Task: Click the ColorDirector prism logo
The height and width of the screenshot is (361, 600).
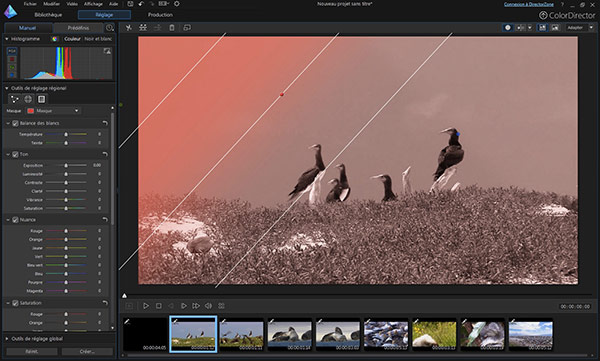Action: point(10,11)
